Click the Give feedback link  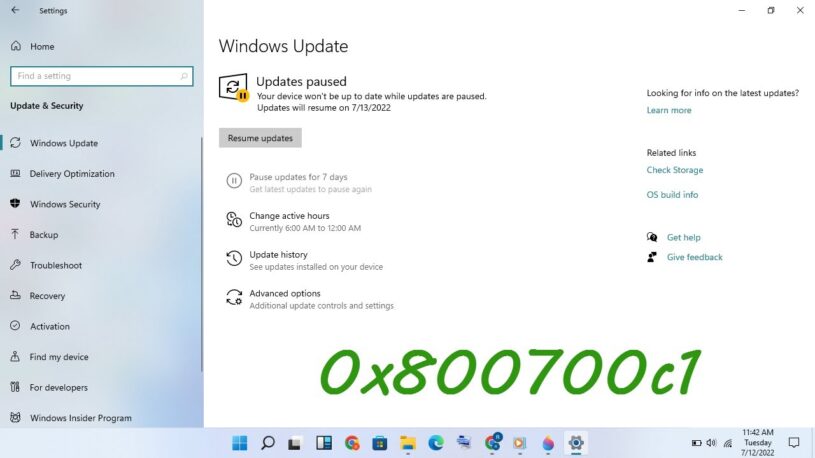[x=694, y=257]
